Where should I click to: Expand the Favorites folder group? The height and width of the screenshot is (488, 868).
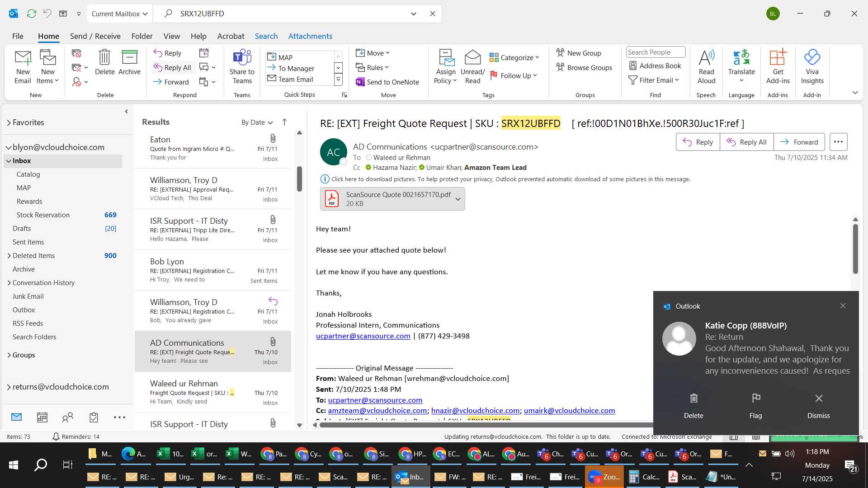tap(9, 122)
